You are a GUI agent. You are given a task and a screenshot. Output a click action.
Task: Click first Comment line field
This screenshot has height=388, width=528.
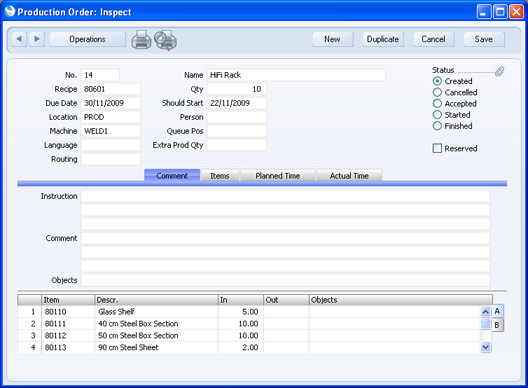(285, 238)
